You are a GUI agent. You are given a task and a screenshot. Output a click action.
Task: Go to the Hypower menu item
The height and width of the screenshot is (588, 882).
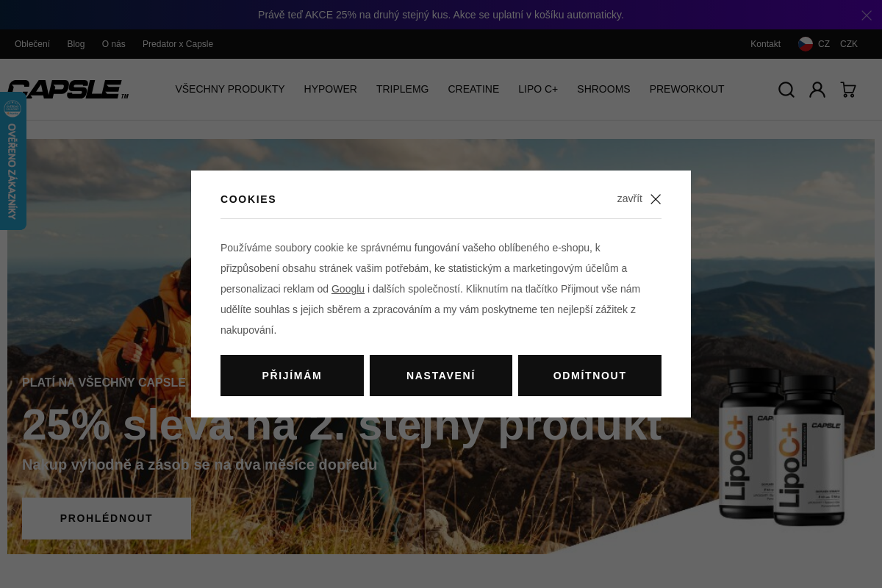click(330, 89)
